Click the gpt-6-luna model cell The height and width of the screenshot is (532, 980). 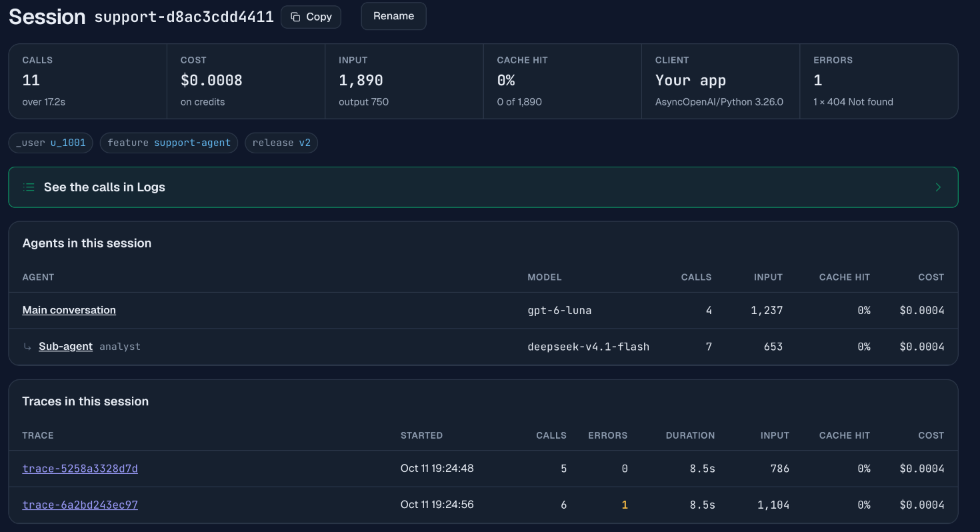coord(559,310)
